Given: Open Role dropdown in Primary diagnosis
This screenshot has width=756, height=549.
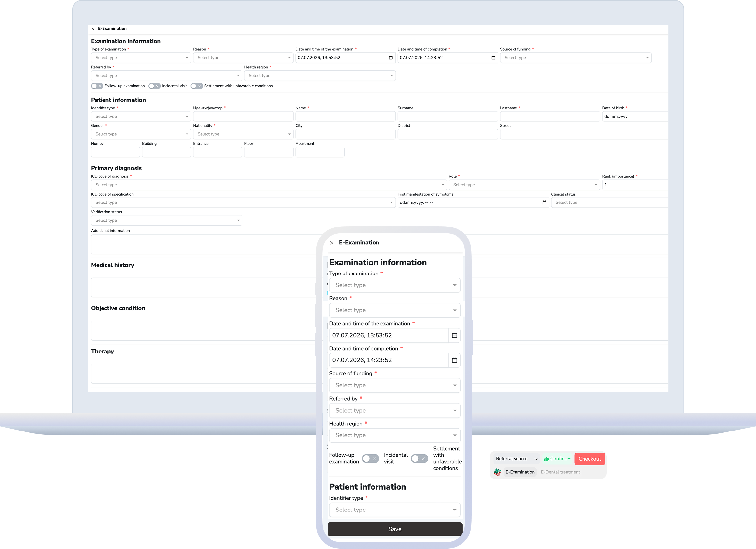Looking at the screenshot, I should [524, 185].
